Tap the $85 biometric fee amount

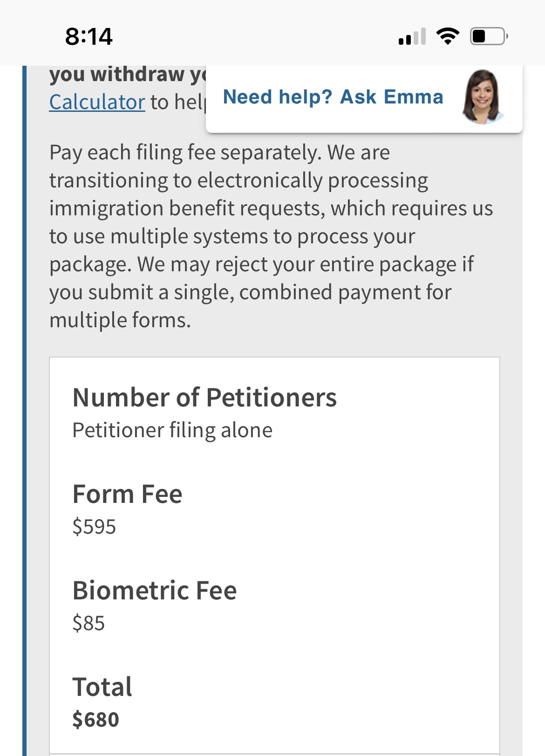coord(89,623)
